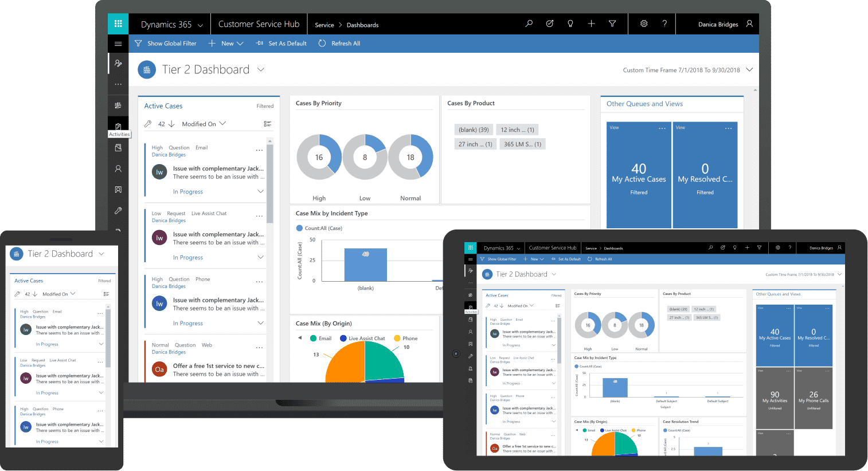The height and width of the screenshot is (471, 868).
Task: Click the lightbulb assistant icon on laptop
Action: pos(570,24)
